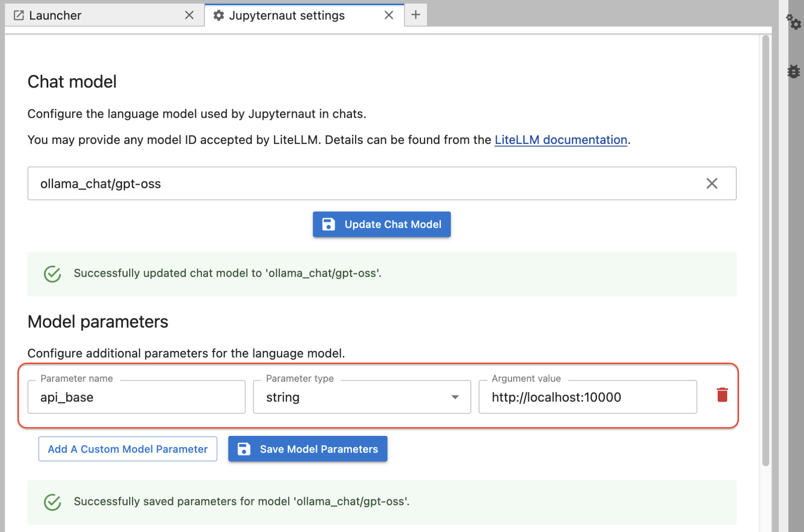This screenshot has height=532, width=804.
Task: Switch to the Launcher tab
Action: (104, 16)
